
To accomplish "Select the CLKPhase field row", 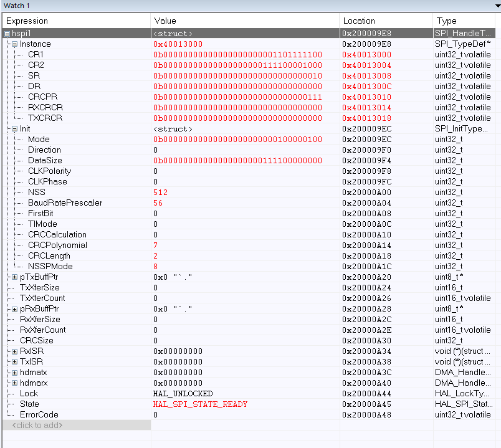I will coord(249,181).
